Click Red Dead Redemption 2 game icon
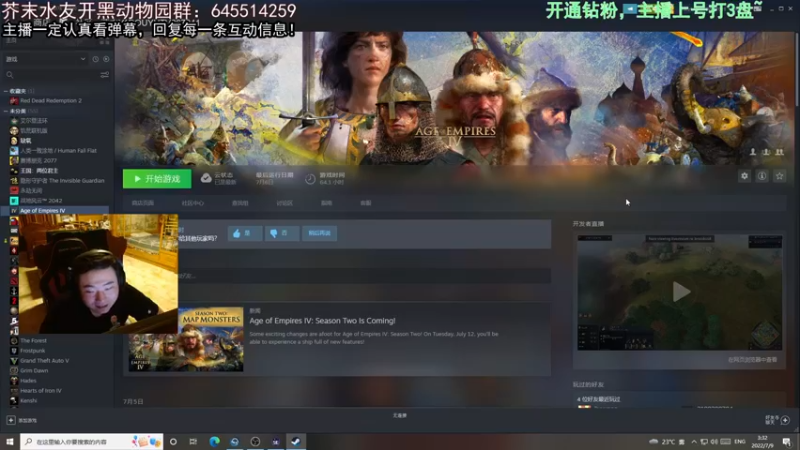Image resolution: width=800 pixels, height=450 pixels. click(x=14, y=101)
